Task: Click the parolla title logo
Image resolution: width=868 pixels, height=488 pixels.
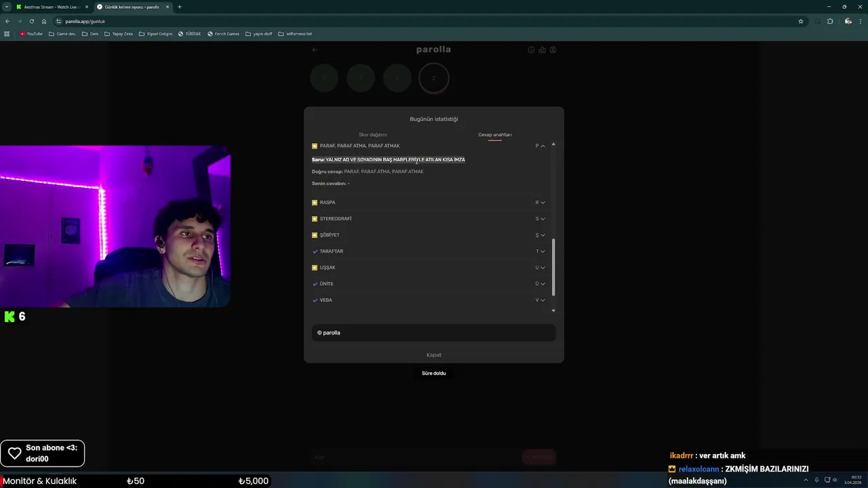Action: (433, 49)
